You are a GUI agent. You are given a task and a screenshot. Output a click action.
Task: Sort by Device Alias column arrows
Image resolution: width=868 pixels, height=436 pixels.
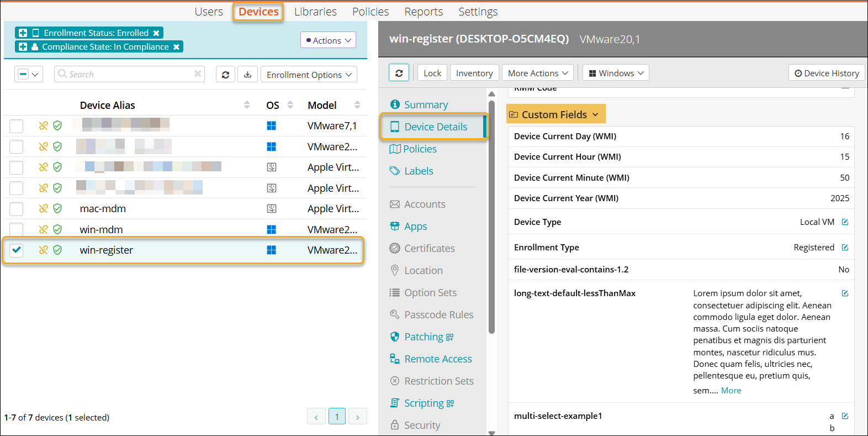coord(247,105)
